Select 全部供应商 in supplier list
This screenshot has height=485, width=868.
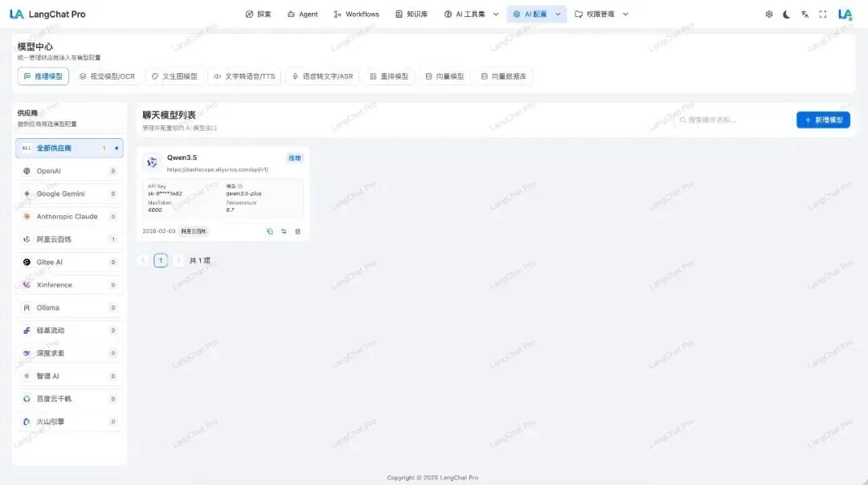[x=69, y=149]
